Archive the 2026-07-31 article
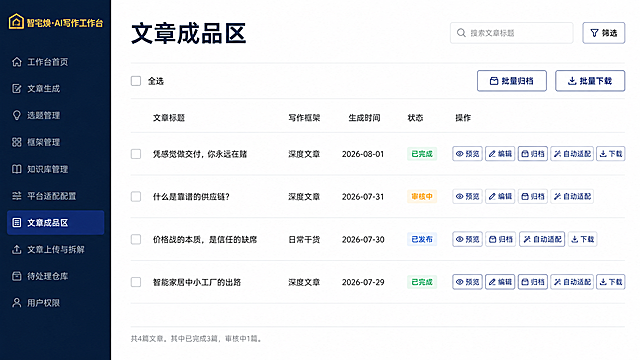Image resolution: width=640 pixels, height=360 pixels. [533, 196]
